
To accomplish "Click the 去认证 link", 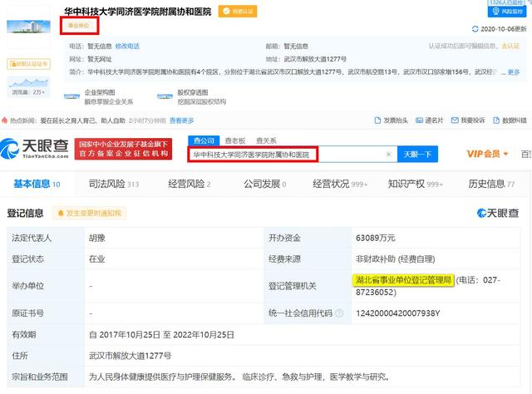I will [510, 47].
